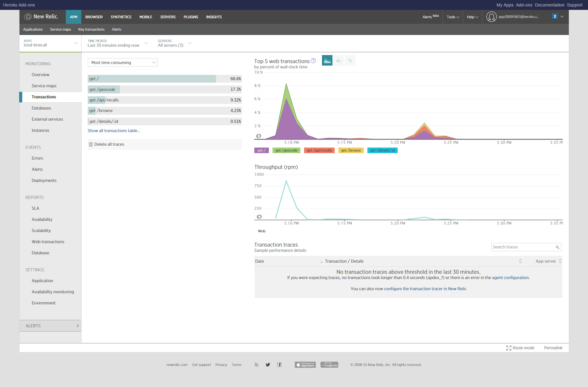This screenshot has height=387, width=588.
Task: Select the get /geocode transaction bar
Action: pos(165,89)
